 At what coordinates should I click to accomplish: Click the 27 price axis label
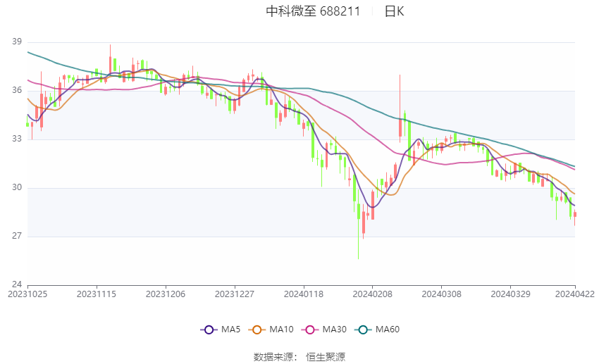(17, 236)
